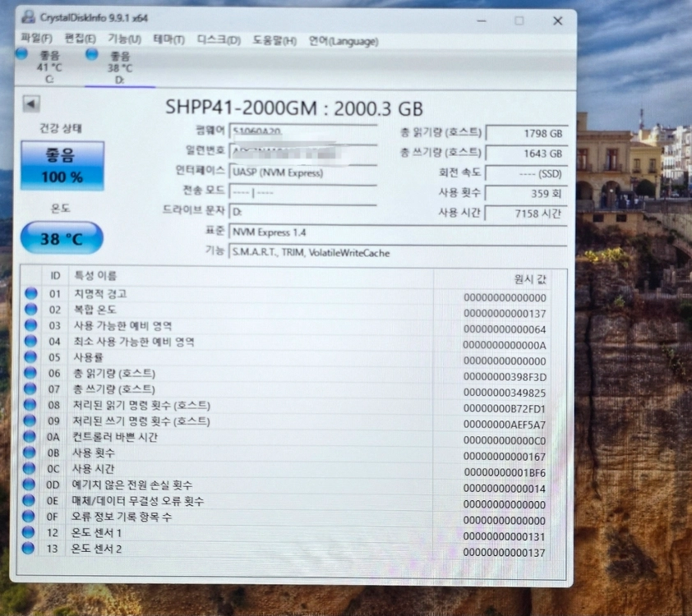The height and width of the screenshot is (616, 692).
Task: Select raw value 00000000001BF6
Action: 505,473
